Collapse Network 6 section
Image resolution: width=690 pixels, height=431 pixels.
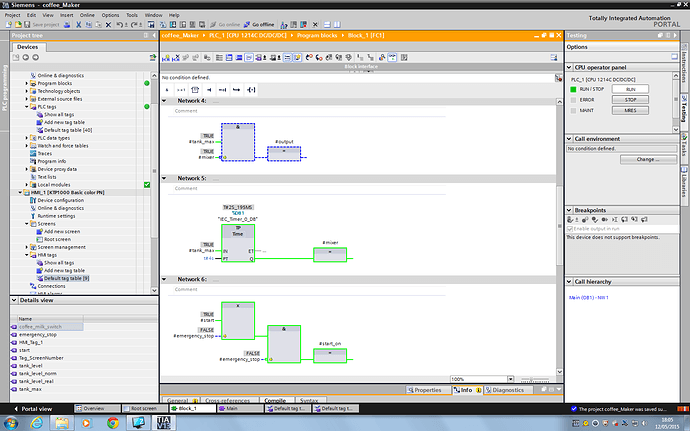165,279
